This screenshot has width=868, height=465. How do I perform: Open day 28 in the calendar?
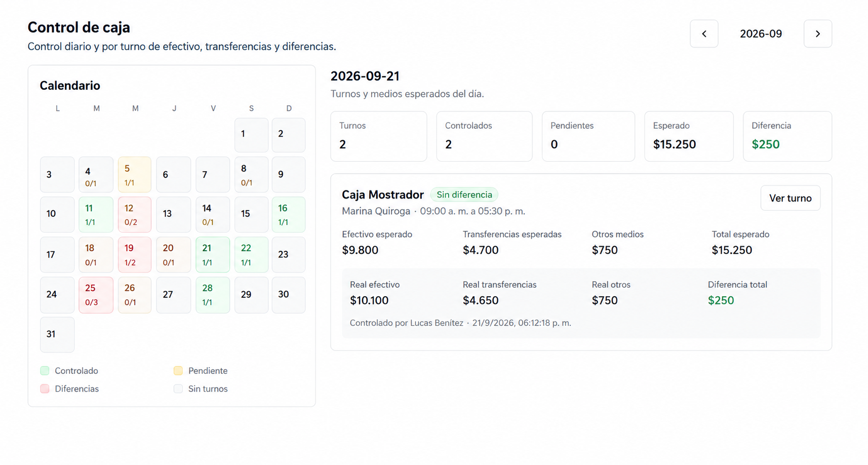click(x=212, y=295)
